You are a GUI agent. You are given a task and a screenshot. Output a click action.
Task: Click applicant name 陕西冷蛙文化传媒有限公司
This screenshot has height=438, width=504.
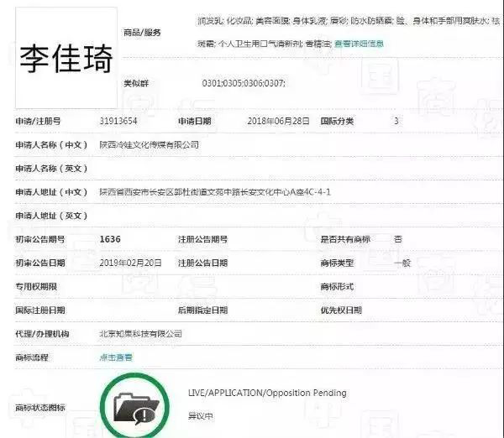click(x=150, y=145)
